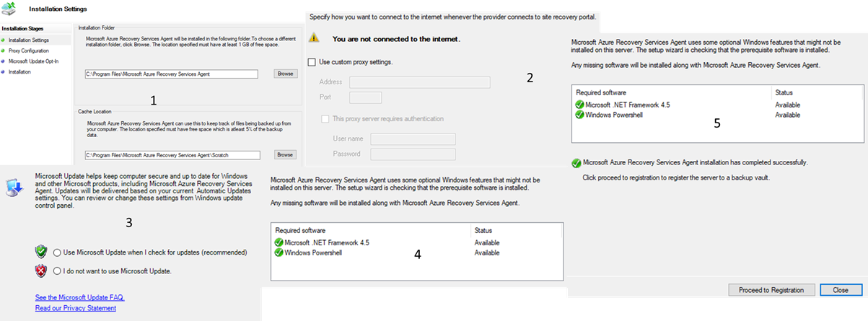Image resolution: width=868 pixels, height=321 pixels.
Task: Click the You are not connected to the internet text
Action: (396, 38)
